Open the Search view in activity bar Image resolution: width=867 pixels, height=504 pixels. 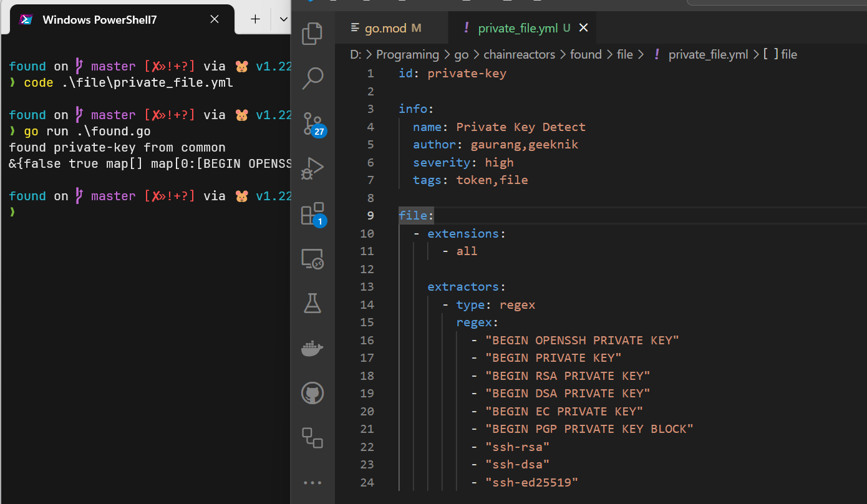(312, 79)
